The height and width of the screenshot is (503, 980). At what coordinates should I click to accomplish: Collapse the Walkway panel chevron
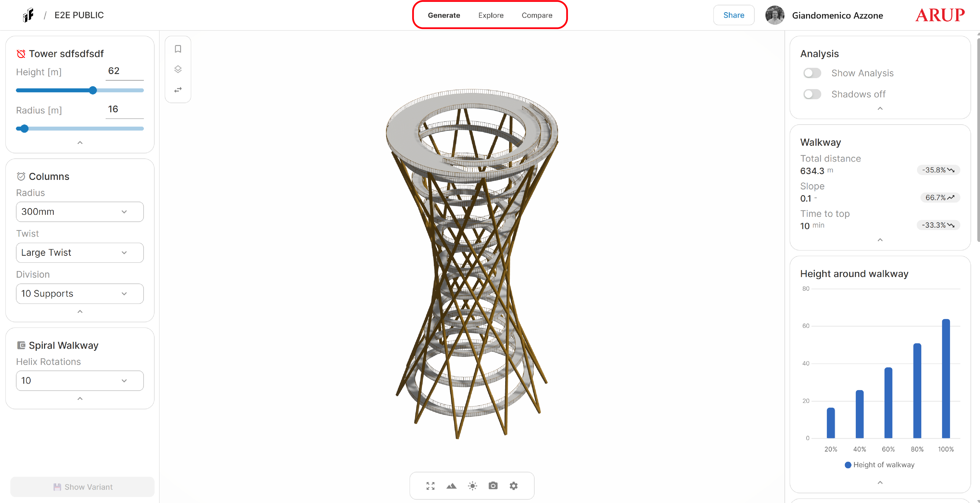pos(880,240)
